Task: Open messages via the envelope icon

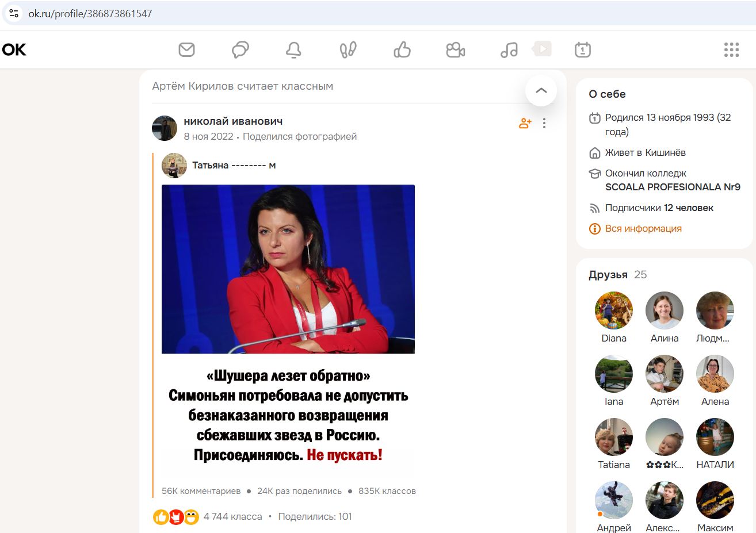Action: tap(186, 49)
